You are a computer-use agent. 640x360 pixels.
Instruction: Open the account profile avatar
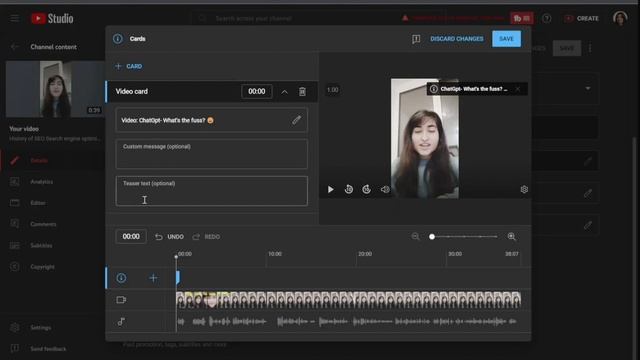[x=620, y=18]
